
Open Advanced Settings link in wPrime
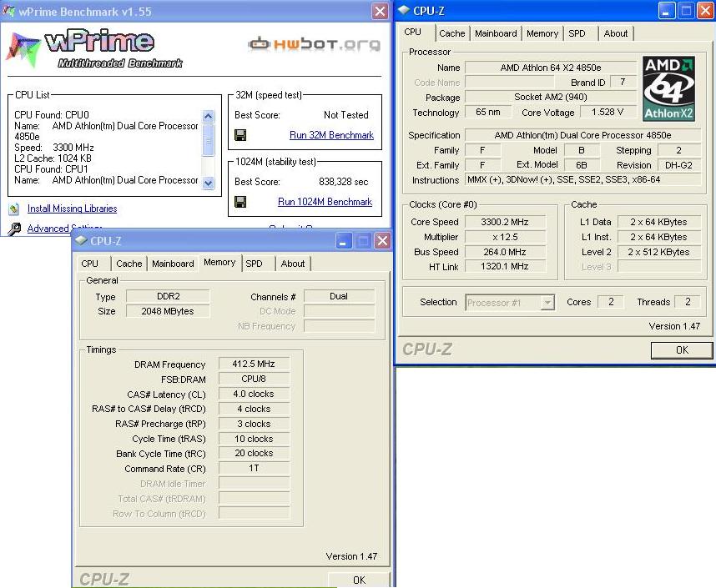64,228
